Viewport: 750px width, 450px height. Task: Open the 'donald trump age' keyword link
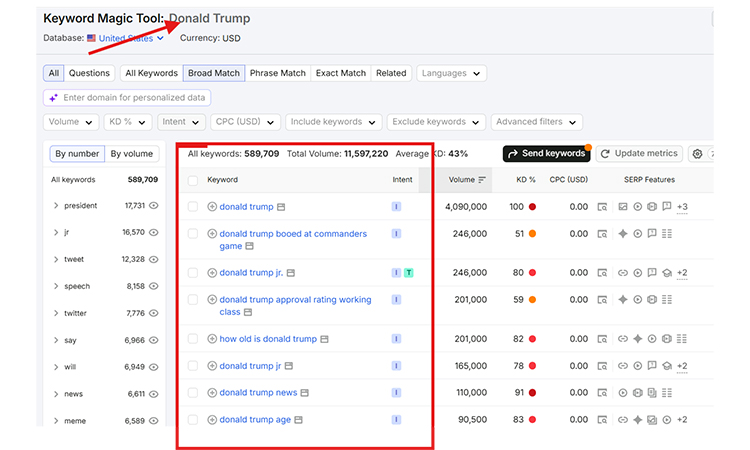(x=255, y=419)
